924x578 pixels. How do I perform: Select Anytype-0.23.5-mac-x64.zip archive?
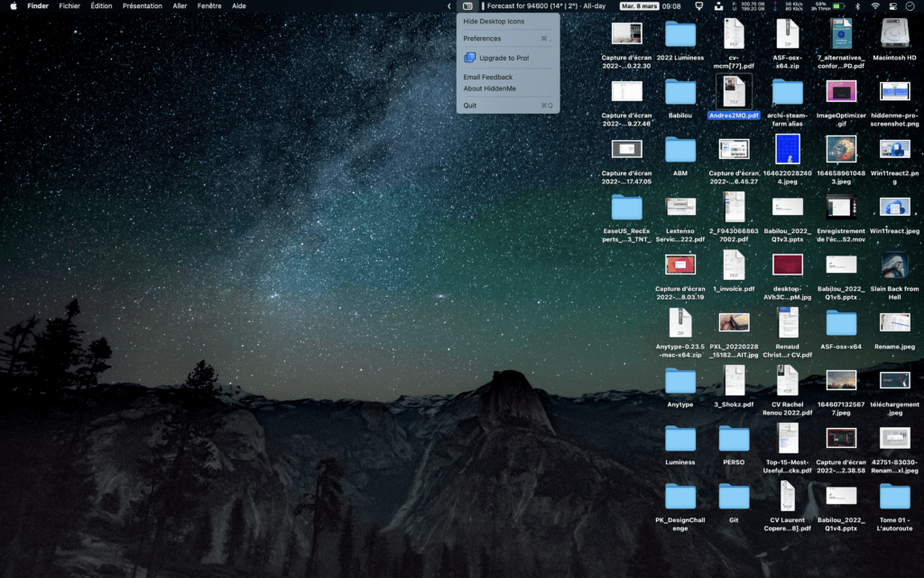[680, 322]
